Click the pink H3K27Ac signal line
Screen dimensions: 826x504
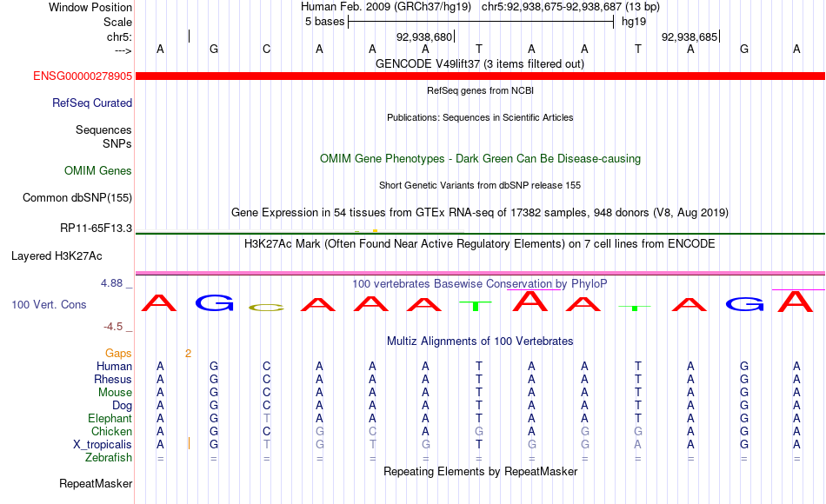click(x=480, y=274)
